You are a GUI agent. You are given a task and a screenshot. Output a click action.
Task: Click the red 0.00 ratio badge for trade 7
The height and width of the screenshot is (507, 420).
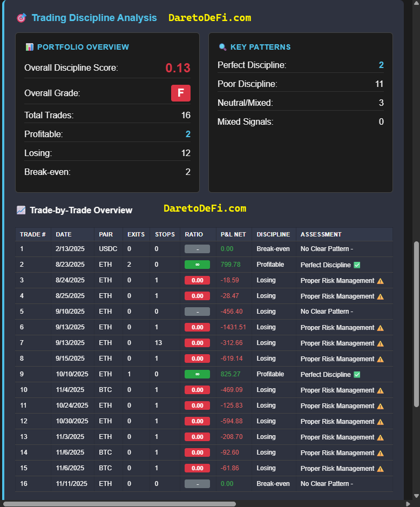(197, 343)
